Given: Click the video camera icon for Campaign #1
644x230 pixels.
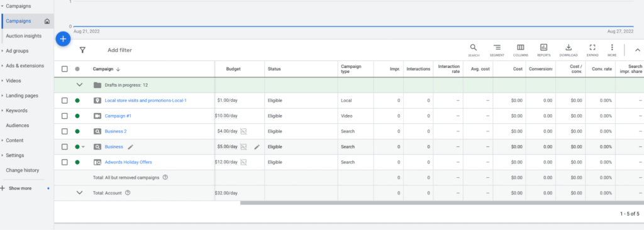Looking at the screenshot, I should pos(97,116).
